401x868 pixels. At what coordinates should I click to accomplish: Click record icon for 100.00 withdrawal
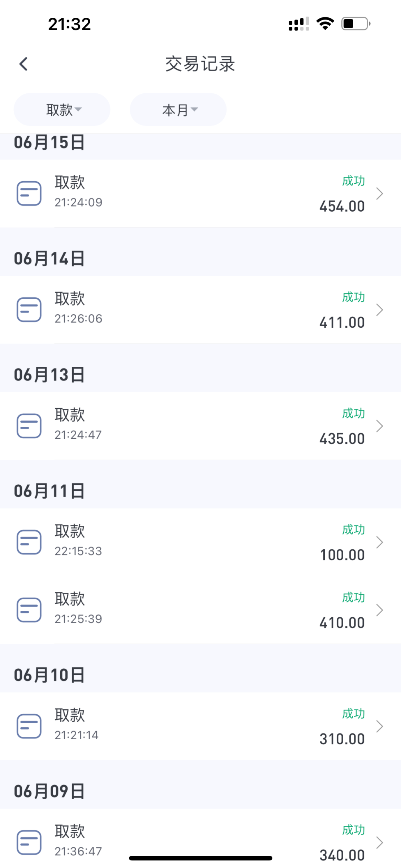point(29,542)
